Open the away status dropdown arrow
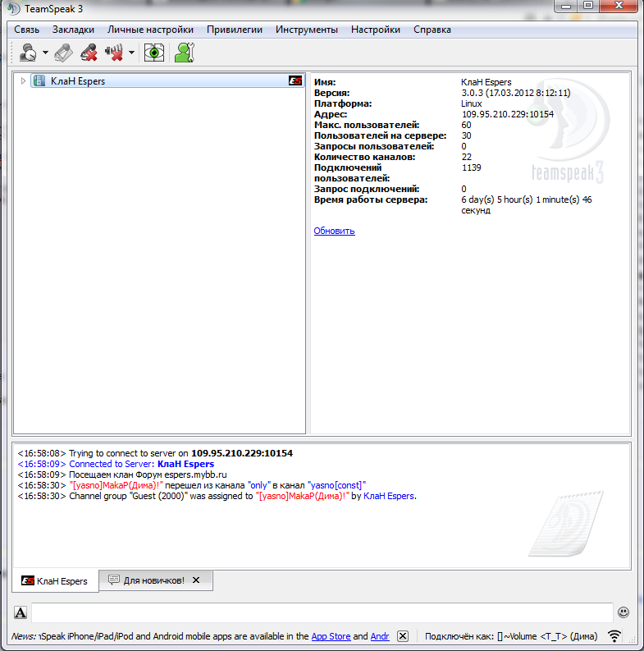 (45, 53)
